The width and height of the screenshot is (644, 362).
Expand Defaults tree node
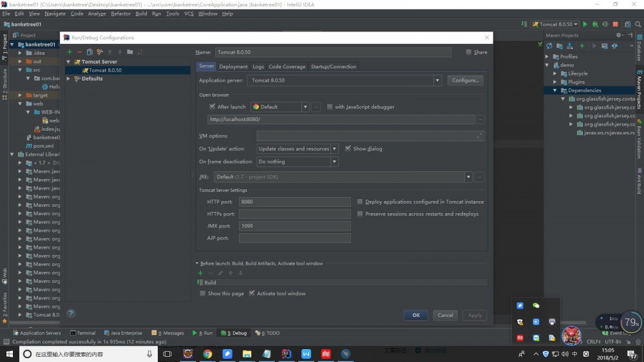pyautogui.click(x=69, y=79)
